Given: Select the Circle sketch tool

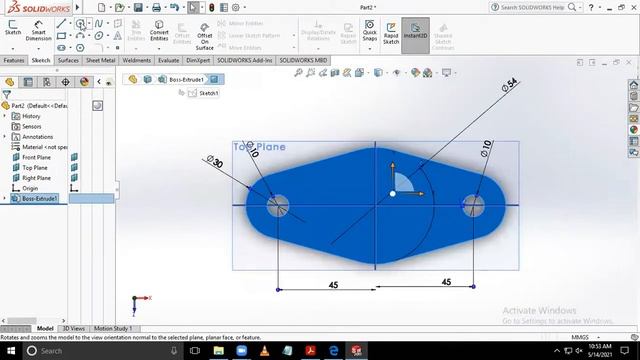Looking at the screenshot, I should 80,24.
